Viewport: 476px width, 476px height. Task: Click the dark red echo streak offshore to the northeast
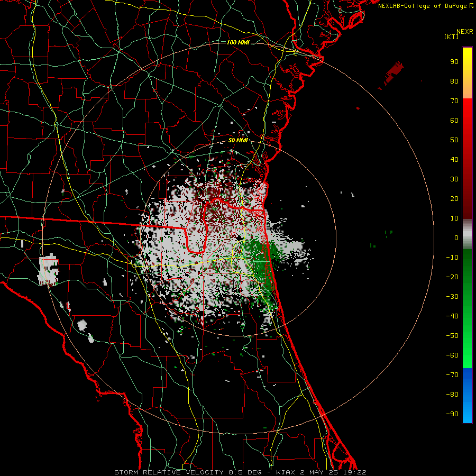pyautogui.click(x=393, y=74)
